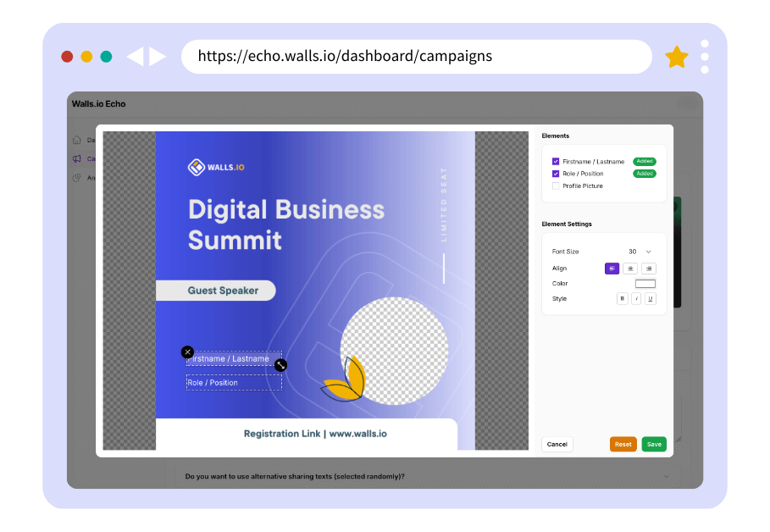Open the browser three-dot menu
This screenshot has width=770, height=532.
(x=705, y=57)
